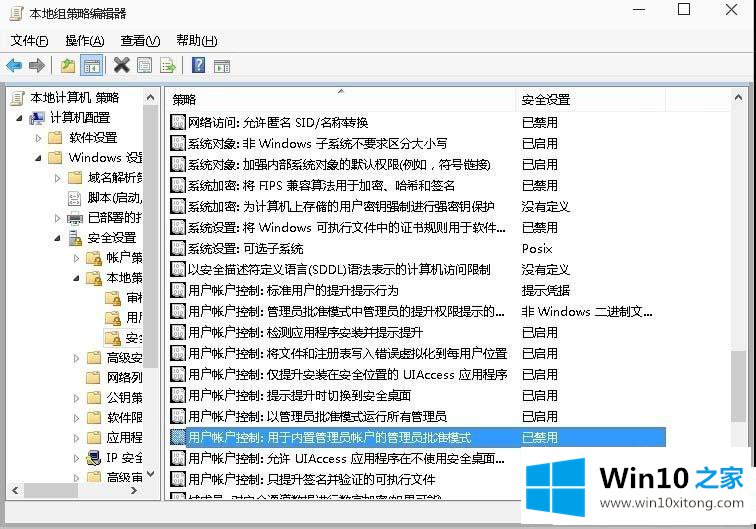756x529 pixels.
Task: Select the 脚本(启动 tree item
Action: [x=114, y=198]
